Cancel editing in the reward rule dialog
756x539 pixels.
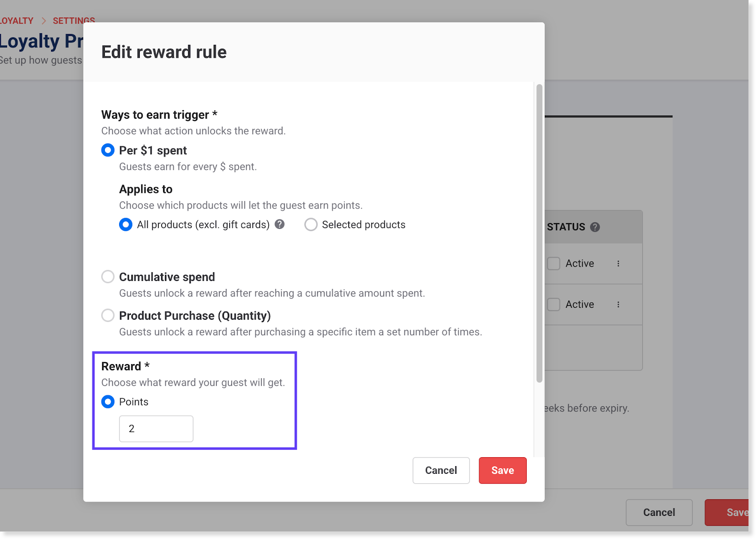coord(441,470)
